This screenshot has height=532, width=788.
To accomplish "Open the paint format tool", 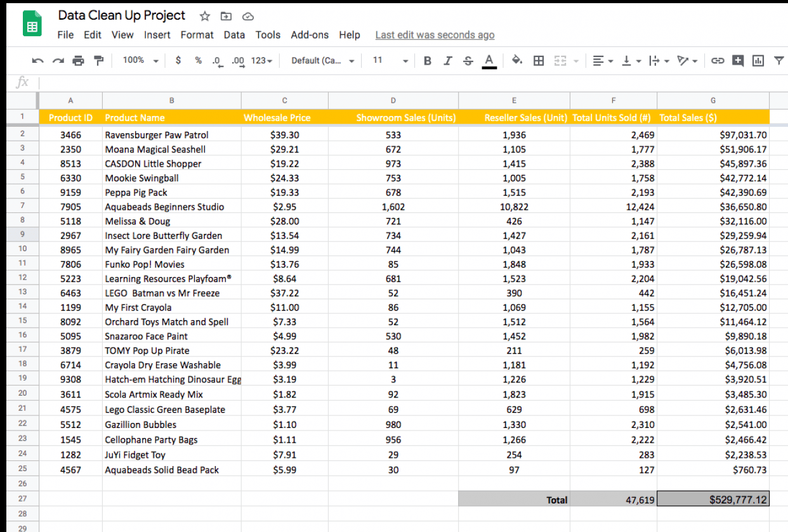I will [x=98, y=60].
